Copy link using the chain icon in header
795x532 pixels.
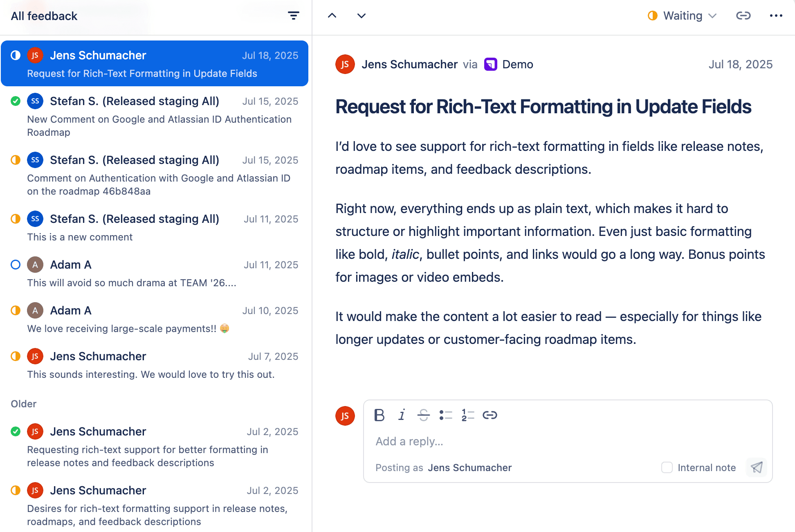743,16
